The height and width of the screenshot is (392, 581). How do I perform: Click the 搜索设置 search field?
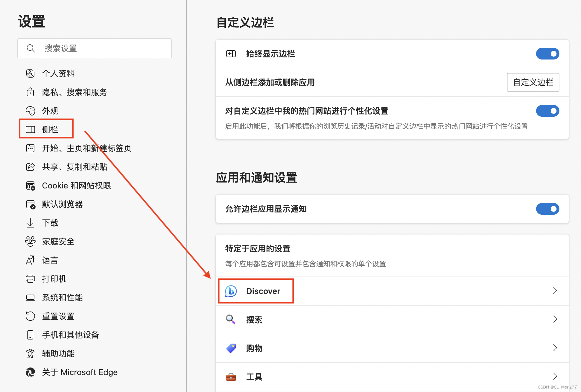[x=94, y=48]
